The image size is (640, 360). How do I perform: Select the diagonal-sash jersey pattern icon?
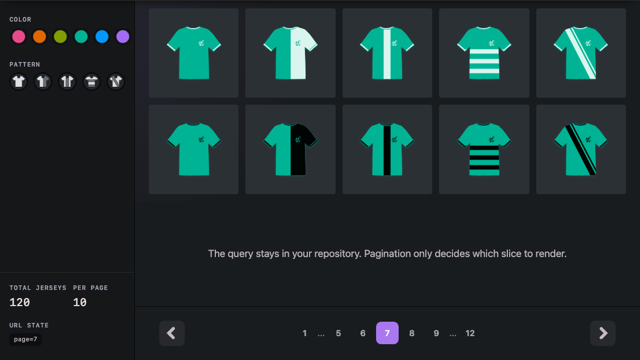pos(116,82)
